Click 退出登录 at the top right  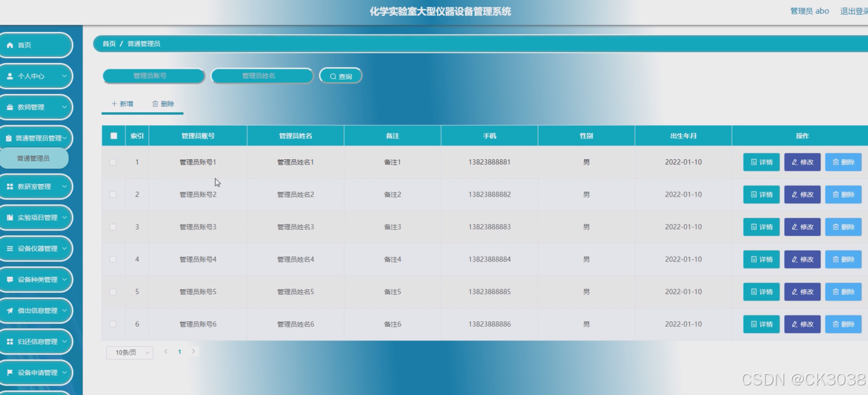[x=854, y=11]
